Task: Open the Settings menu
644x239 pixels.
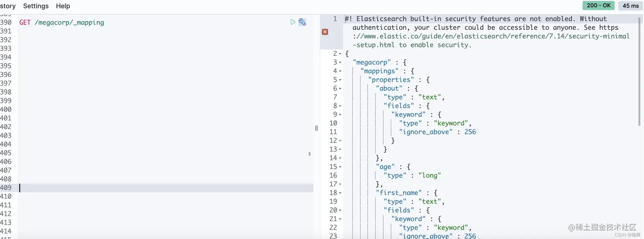Action: tap(36, 6)
